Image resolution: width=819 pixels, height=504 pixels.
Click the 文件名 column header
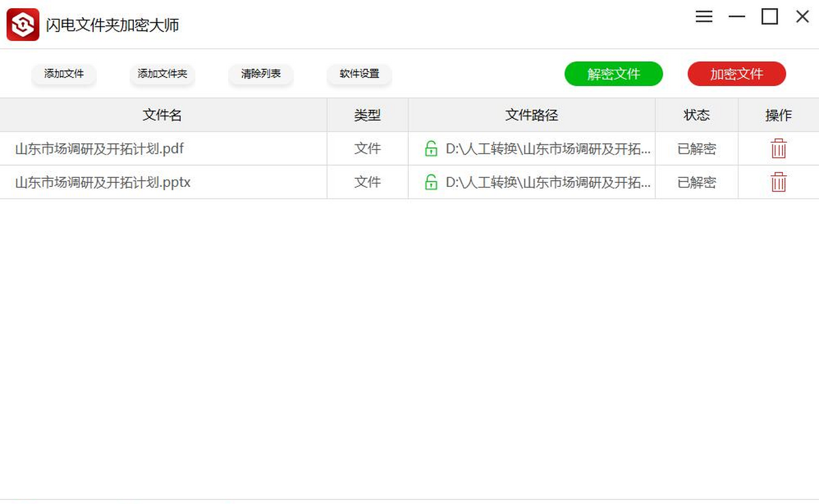[x=162, y=115]
